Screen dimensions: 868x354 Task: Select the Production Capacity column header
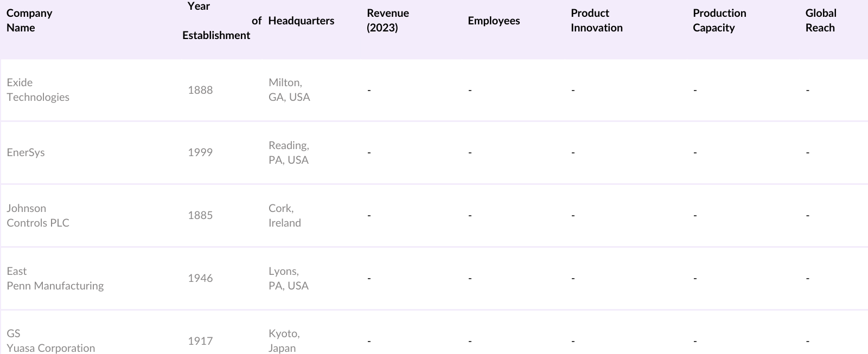pyautogui.click(x=719, y=21)
